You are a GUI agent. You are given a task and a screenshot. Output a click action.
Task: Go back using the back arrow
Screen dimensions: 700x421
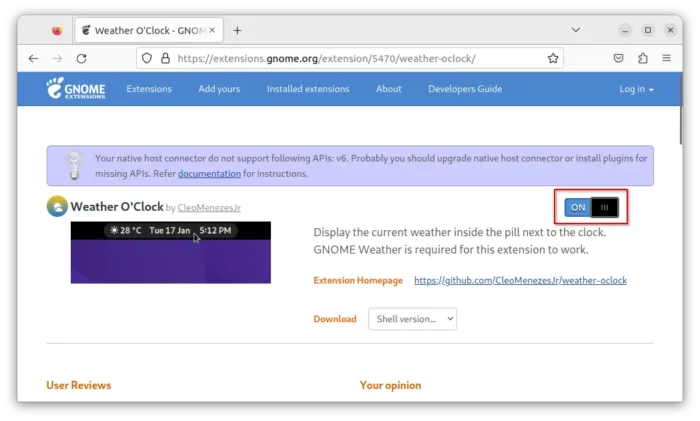pyautogui.click(x=33, y=58)
